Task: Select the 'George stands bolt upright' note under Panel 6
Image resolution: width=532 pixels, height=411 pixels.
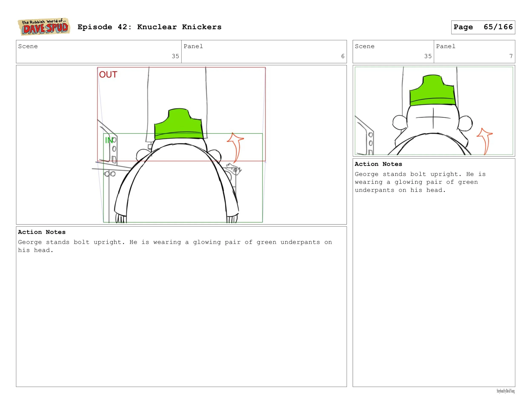Action: point(175,246)
